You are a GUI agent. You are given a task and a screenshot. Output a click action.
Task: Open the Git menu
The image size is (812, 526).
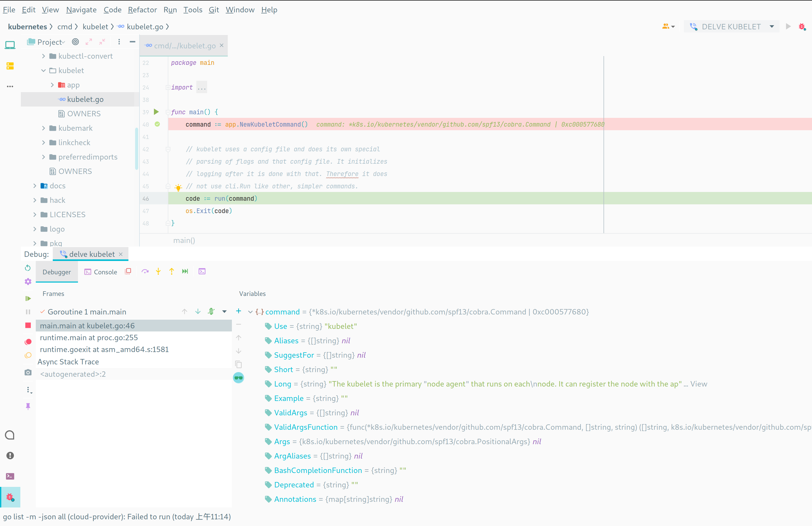pos(214,10)
